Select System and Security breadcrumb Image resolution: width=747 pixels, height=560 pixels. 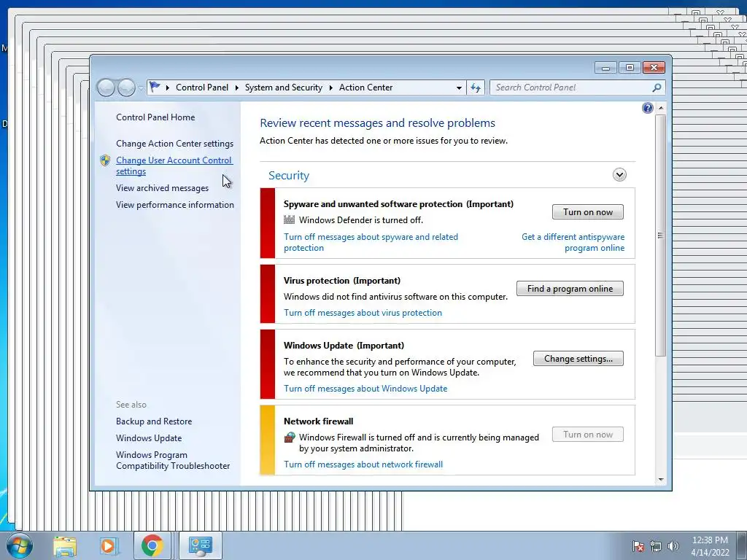284,87
